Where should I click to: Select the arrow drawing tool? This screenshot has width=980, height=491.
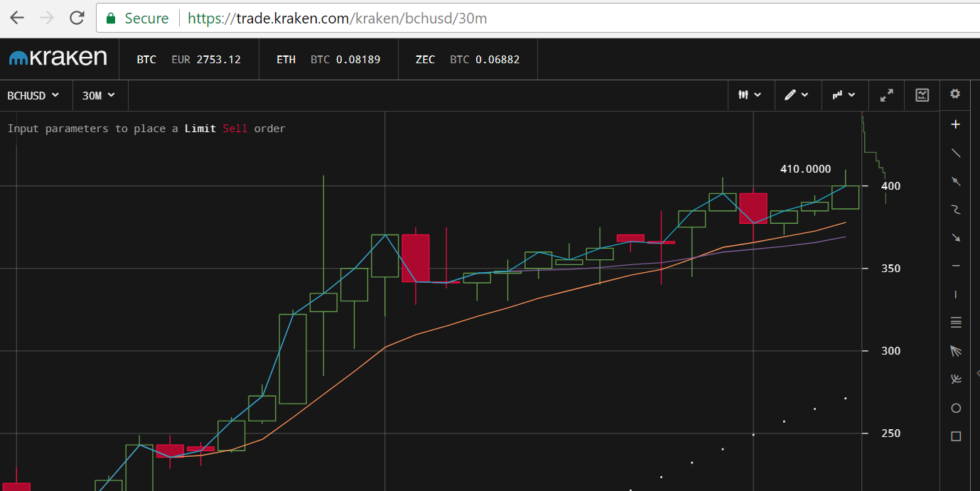pyautogui.click(x=956, y=238)
